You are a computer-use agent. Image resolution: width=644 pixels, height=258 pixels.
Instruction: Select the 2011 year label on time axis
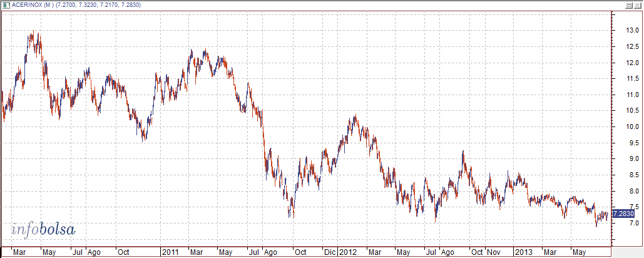[x=170, y=252]
